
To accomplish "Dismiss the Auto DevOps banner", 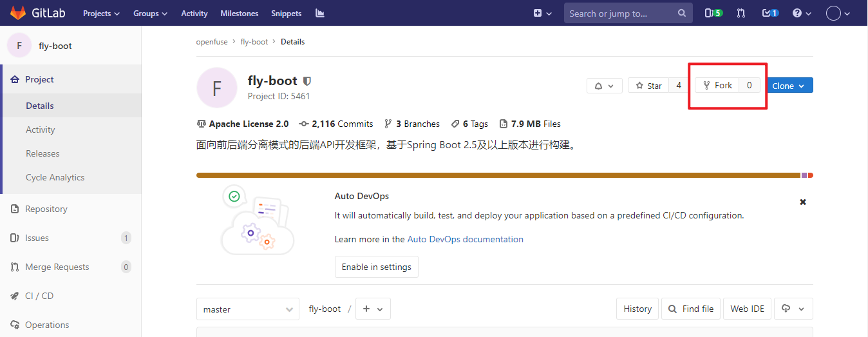I will coord(803,202).
